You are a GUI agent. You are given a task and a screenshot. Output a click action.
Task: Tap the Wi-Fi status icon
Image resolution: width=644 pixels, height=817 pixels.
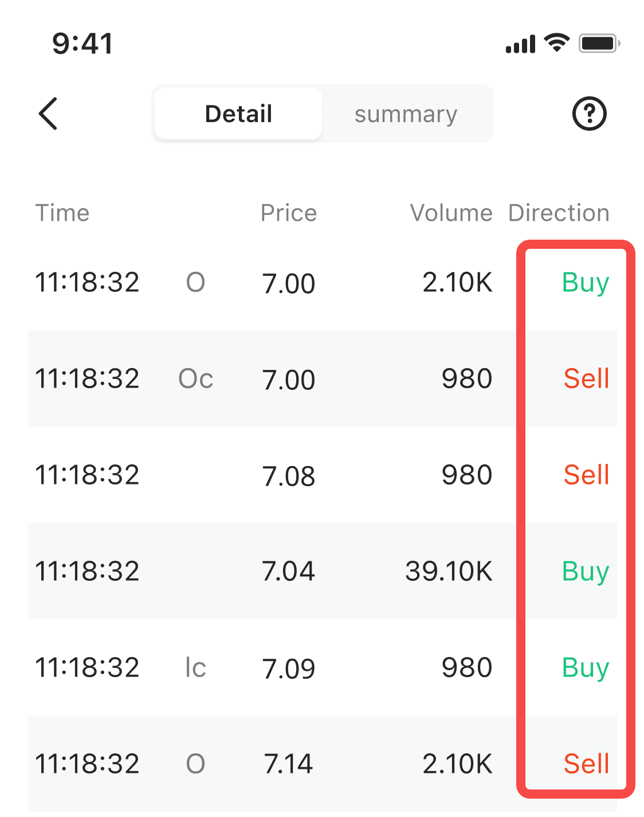pos(556,43)
